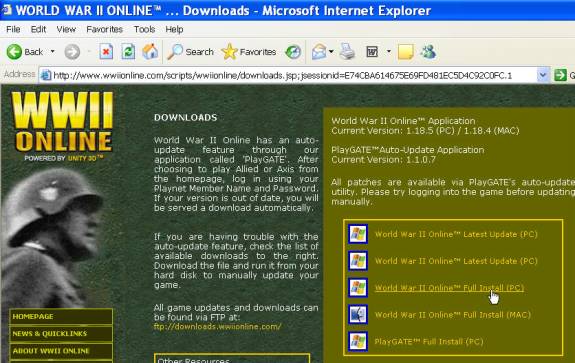Image resolution: width=575 pixels, height=363 pixels.
Task: Click the green Go arrow button
Action: pos(560,75)
